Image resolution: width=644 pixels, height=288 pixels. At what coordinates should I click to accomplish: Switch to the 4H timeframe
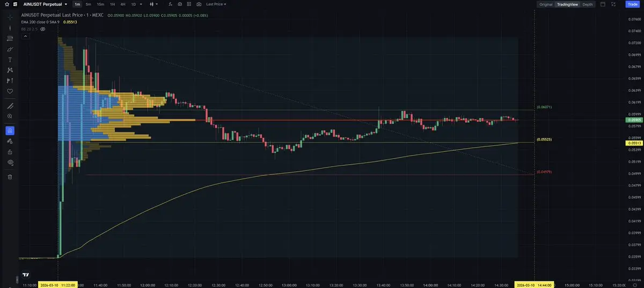pos(123,4)
